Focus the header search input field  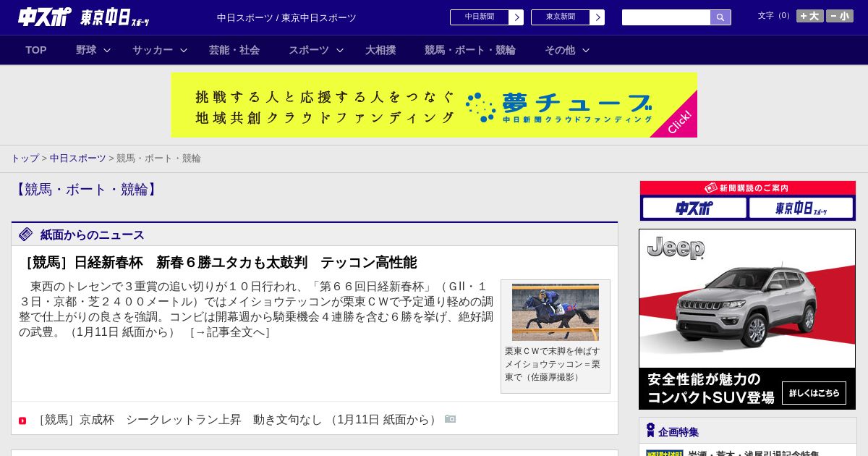pos(666,17)
